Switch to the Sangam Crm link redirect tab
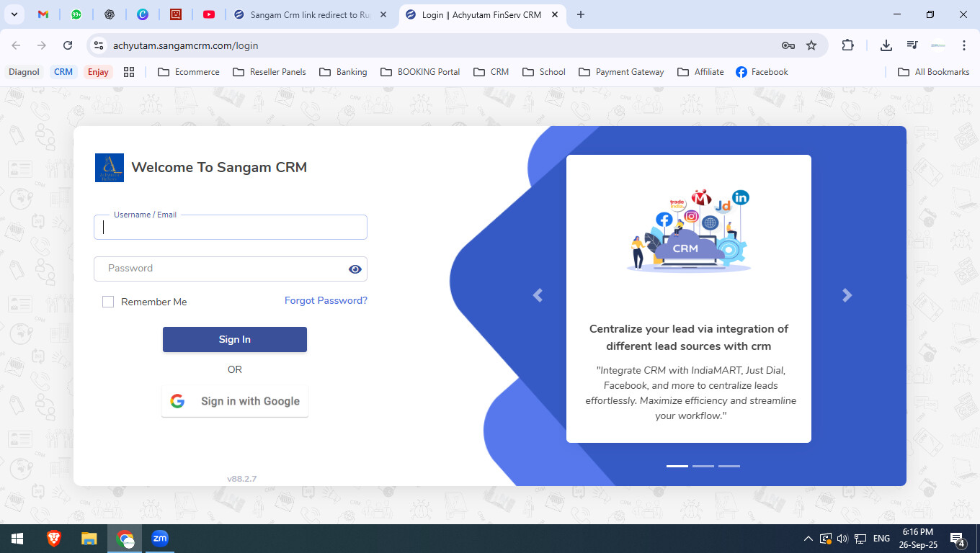The height and width of the screenshot is (553, 980). coord(303,14)
